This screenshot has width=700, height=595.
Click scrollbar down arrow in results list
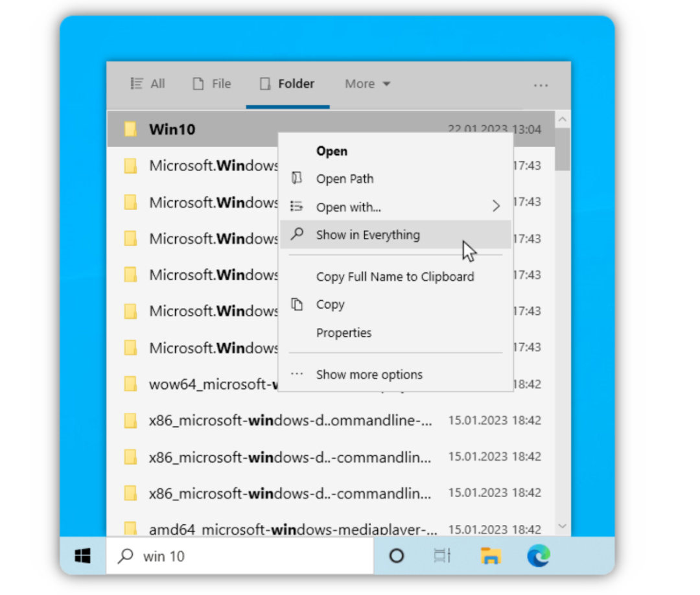pyautogui.click(x=563, y=526)
